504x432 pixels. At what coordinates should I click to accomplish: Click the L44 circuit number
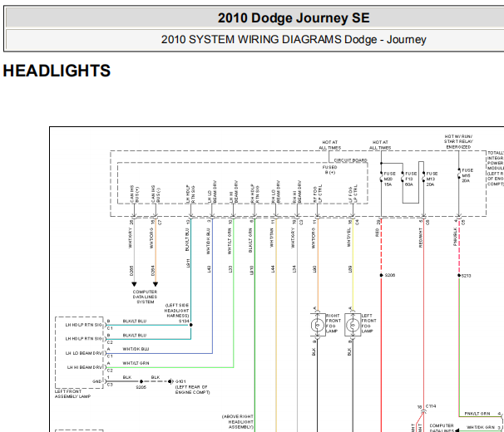(x=273, y=269)
